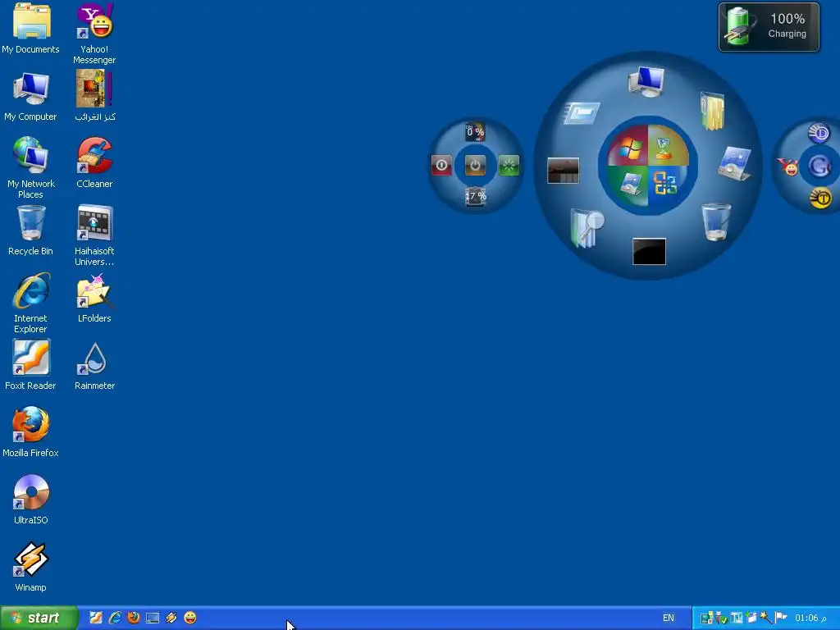The width and height of the screenshot is (840, 630).
Task: Click the yellow T hand icon in right orb
Action: (x=820, y=199)
